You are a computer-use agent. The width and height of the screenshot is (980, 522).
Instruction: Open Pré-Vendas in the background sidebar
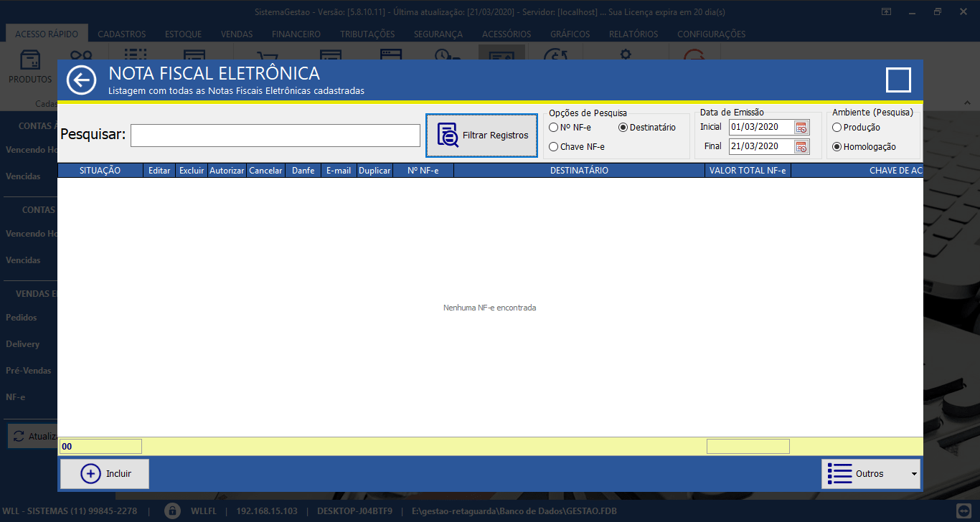point(28,371)
